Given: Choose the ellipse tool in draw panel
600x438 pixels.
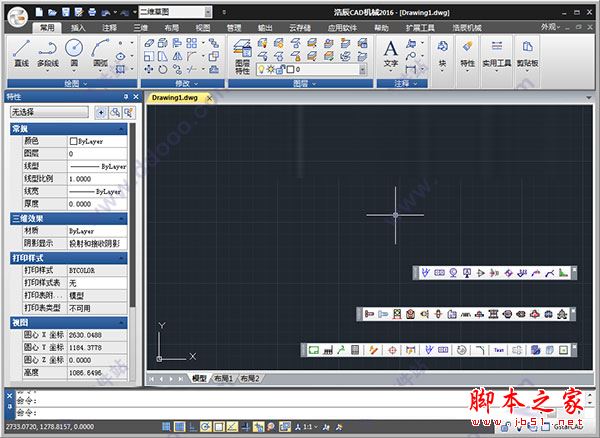Looking at the screenshot, I should 121,56.
